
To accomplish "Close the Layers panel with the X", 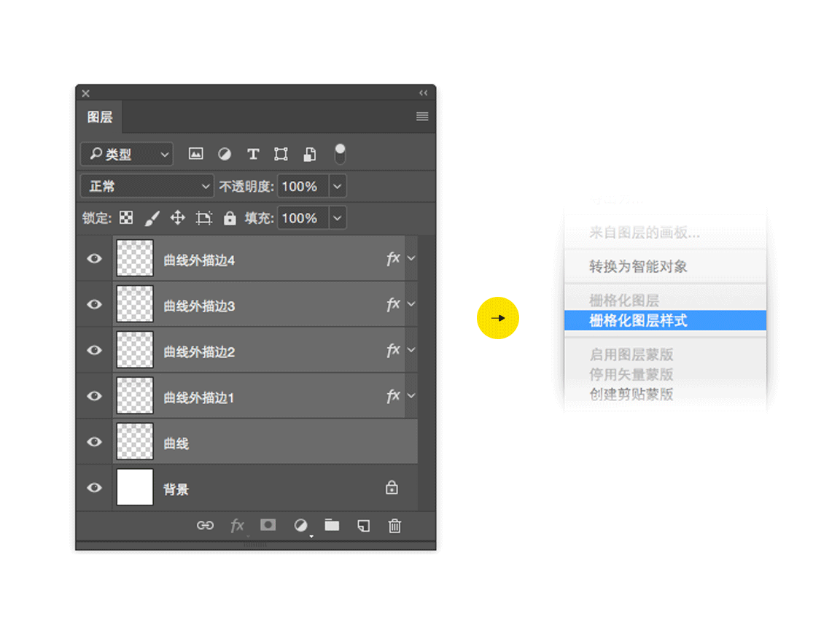I will (86, 93).
